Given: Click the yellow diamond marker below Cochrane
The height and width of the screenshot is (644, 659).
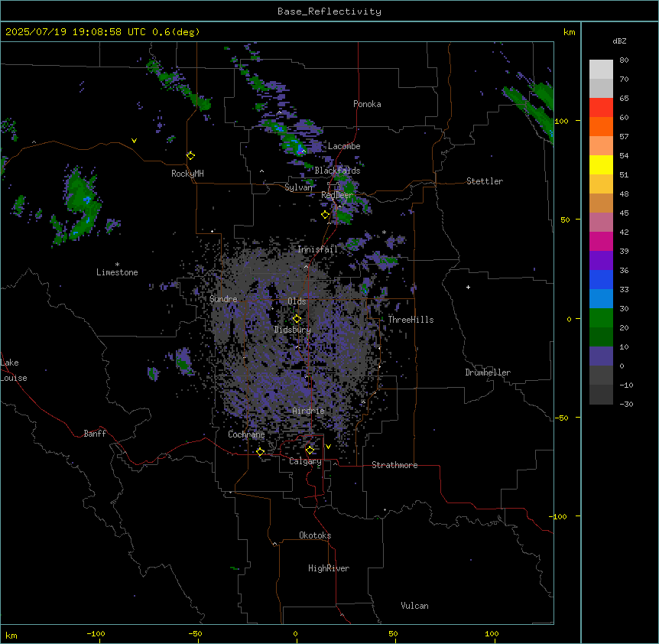Looking at the screenshot, I should [x=260, y=452].
